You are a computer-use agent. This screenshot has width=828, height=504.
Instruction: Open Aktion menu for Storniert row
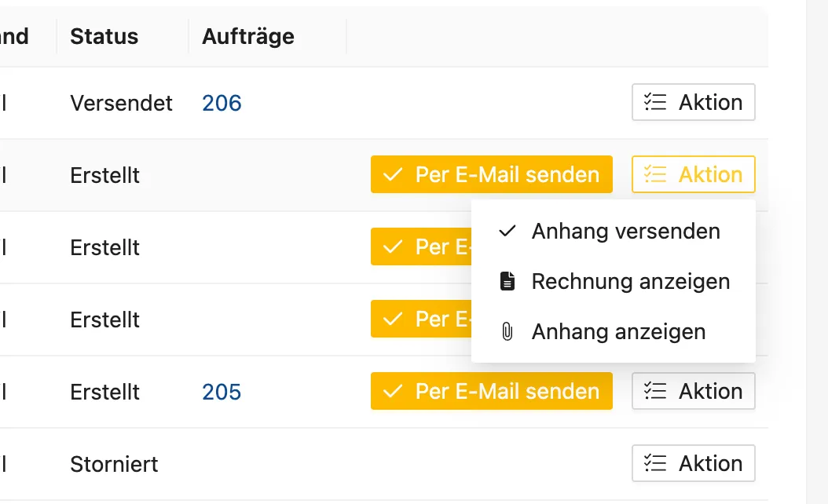[x=694, y=463]
